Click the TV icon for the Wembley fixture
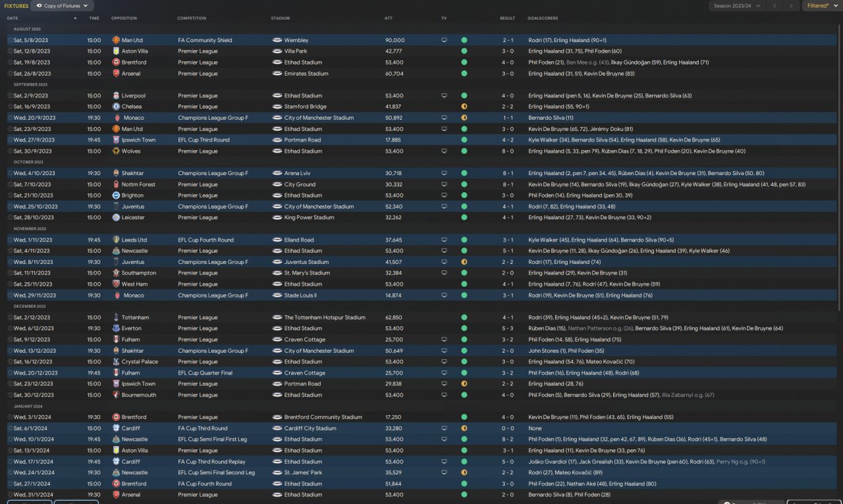The width and height of the screenshot is (843, 504). click(444, 40)
